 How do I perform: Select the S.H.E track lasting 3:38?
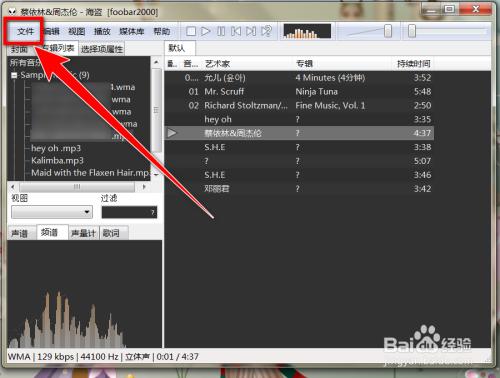(x=299, y=147)
